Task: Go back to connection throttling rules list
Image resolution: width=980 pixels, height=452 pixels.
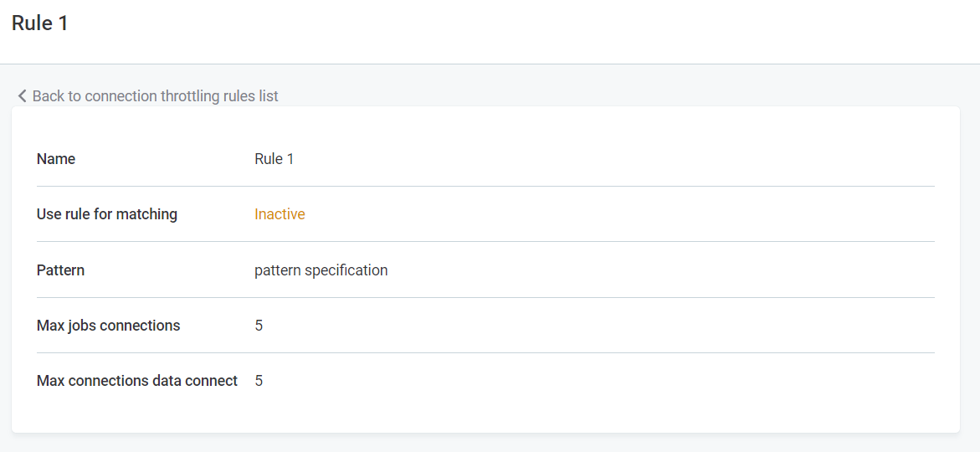Action: coord(155,96)
